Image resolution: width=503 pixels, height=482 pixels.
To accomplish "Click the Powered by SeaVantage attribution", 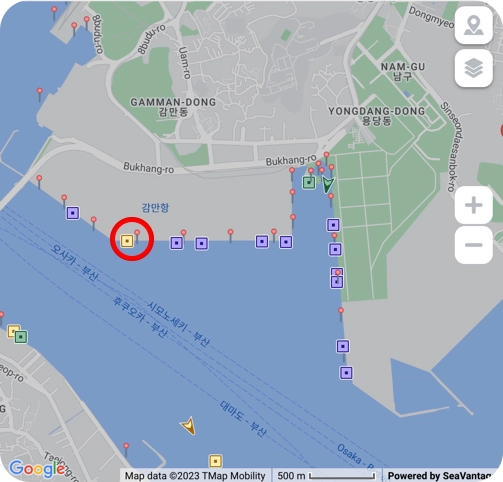I will pos(440,476).
